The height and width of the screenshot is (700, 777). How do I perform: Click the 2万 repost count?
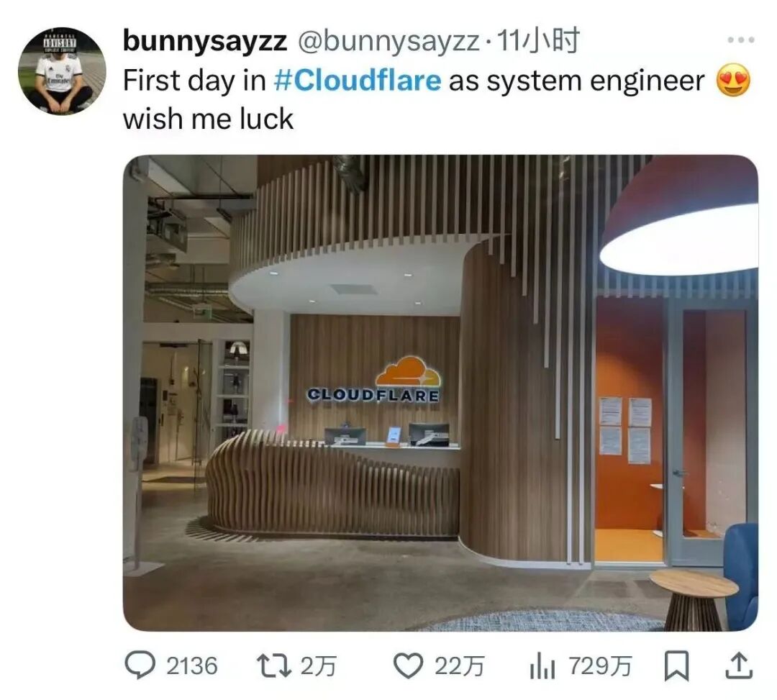click(x=318, y=665)
